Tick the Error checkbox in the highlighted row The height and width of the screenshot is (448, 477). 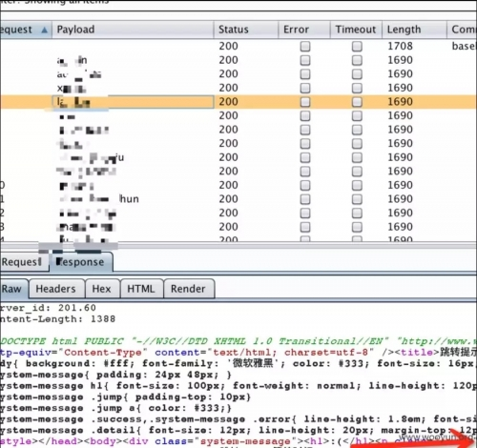[x=305, y=102]
